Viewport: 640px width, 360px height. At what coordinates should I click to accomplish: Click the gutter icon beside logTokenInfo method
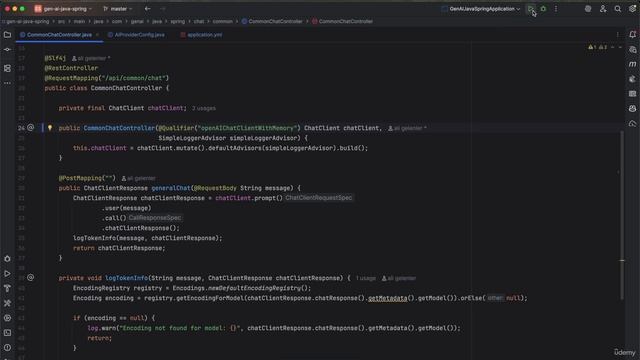(31, 278)
